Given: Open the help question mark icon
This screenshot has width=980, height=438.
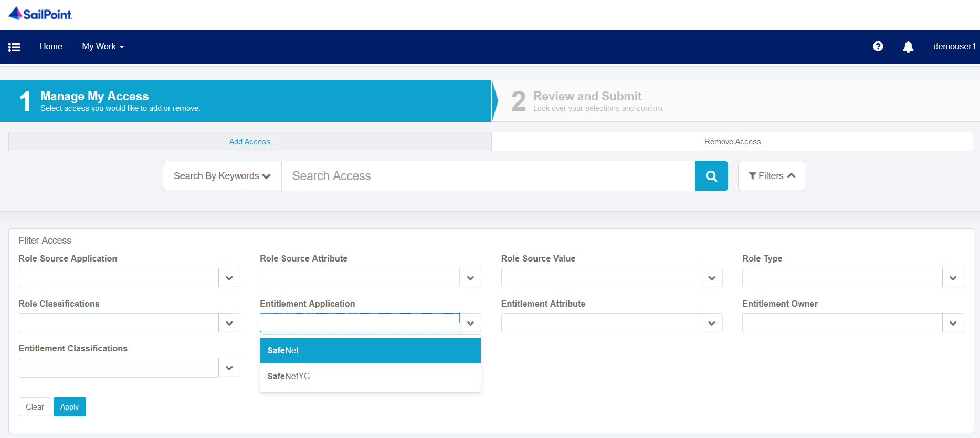Looking at the screenshot, I should (878, 47).
